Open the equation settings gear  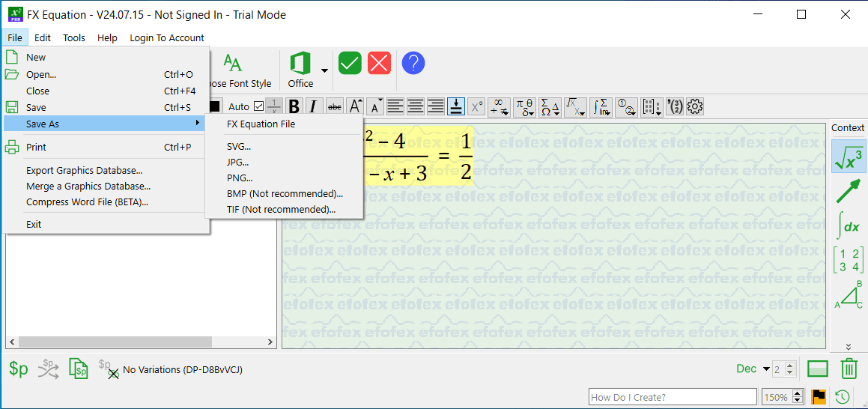[x=695, y=106]
